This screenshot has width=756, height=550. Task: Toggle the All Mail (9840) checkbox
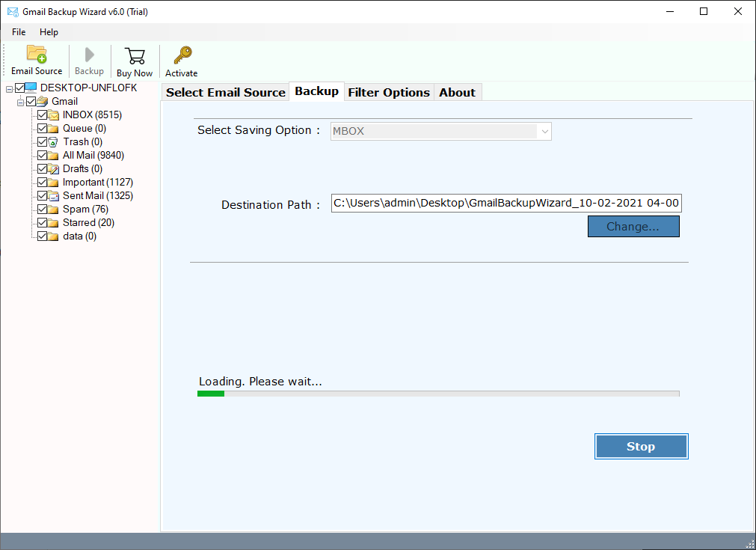click(42, 156)
